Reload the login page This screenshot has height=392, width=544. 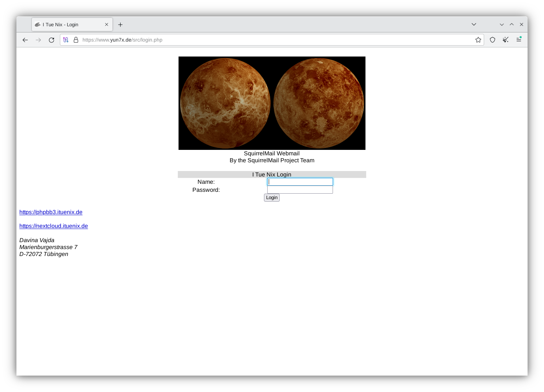(x=51, y=40)
